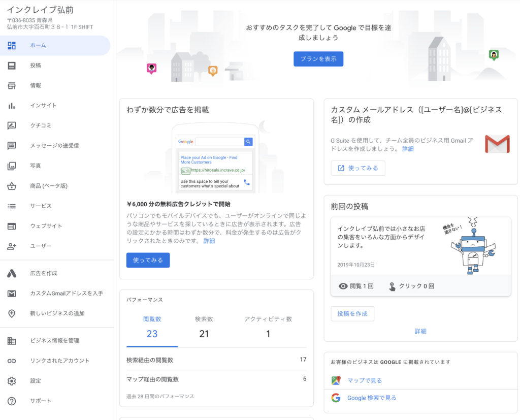The width and height of the screenshot is (520, 420).
Task: Click the 過去 28 日間のパフォーマンス caption
Action: tap(160, 397)
